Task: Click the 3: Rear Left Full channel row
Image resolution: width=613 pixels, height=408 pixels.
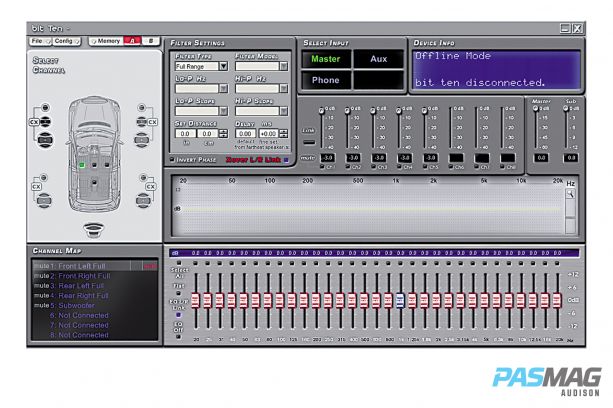Action: tap(95, 286)
